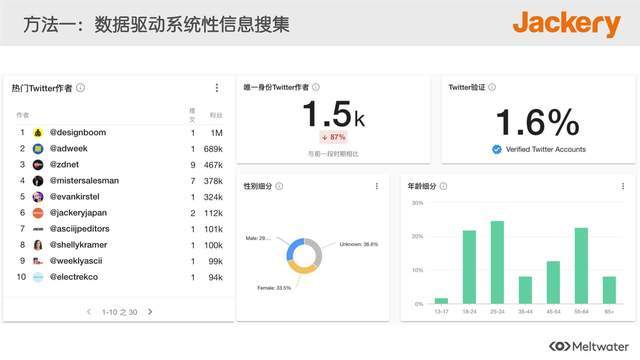Click the 689k followers value

pos(213,149)
